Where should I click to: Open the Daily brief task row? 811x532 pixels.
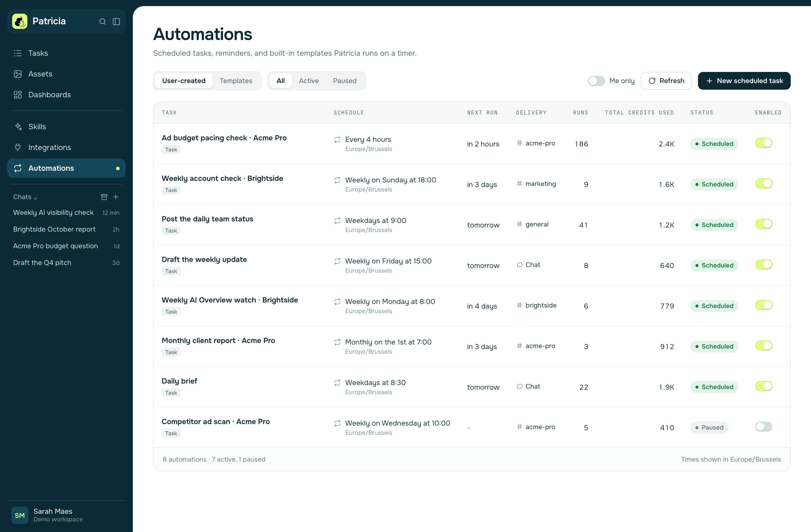[x=472, y=387]
